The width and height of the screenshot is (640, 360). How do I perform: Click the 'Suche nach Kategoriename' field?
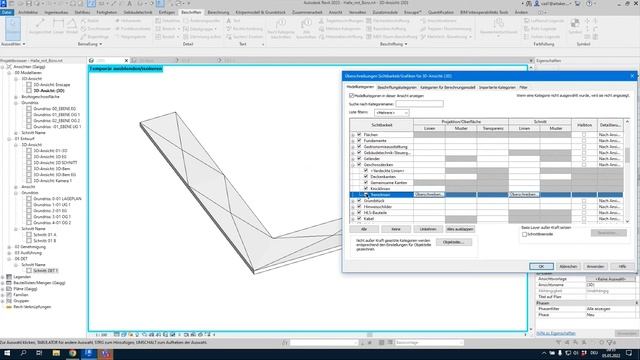tap(419, 104)
